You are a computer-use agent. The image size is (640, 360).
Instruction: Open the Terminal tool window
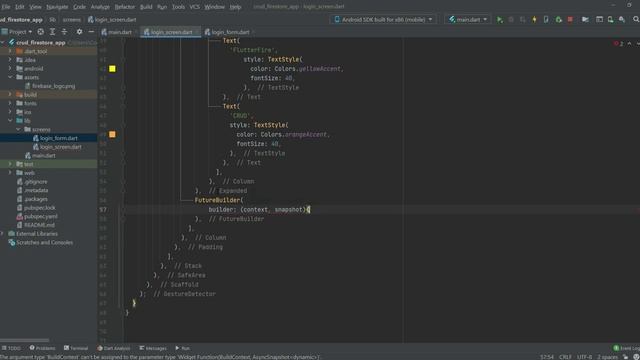coord(76,348)
